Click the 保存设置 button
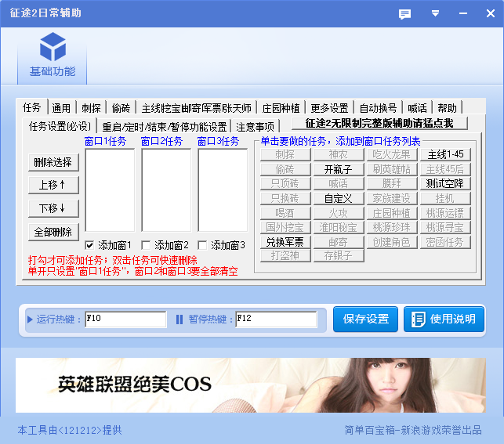 365,319
